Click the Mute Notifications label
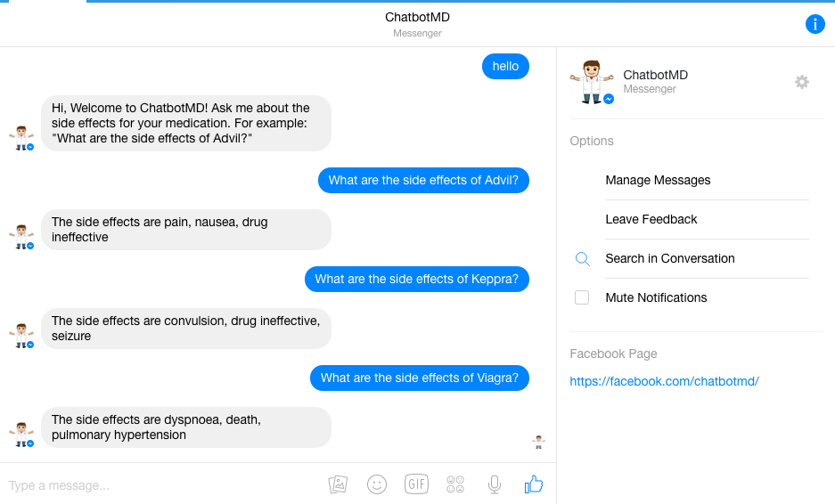835x504 pixels. pyautogui.click(x=656, y=297)
